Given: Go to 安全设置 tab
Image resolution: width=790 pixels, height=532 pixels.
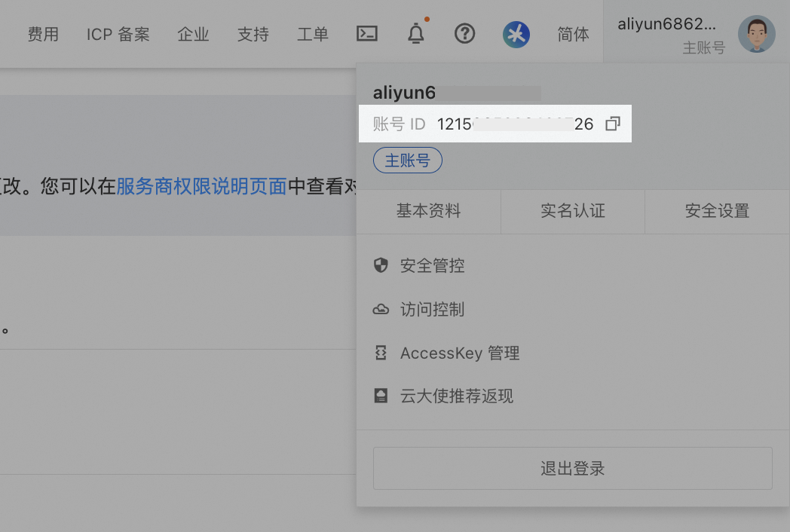Looking at the screenshot, I should tap(718, 211).
